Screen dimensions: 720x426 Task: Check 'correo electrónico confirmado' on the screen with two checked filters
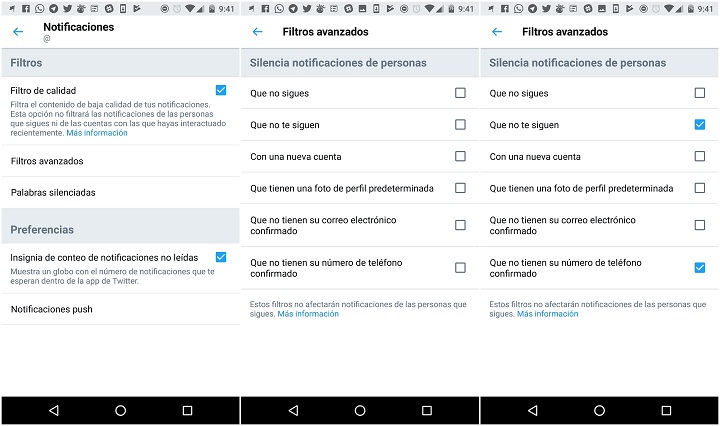700,225
